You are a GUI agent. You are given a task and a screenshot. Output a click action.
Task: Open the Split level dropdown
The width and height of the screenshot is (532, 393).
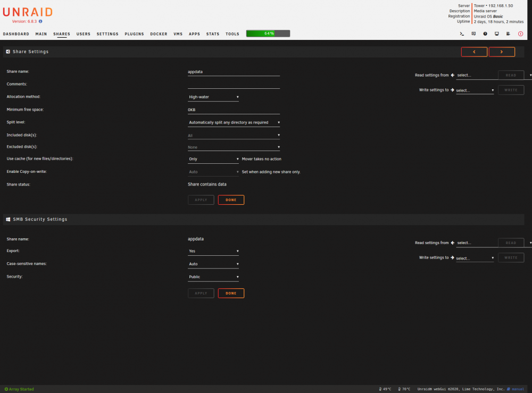coord(234,122)
